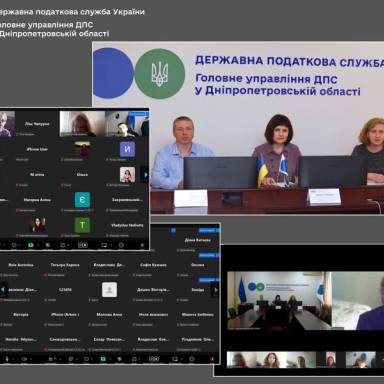Screen dimensions: 384x384
Task: Open Chat icon in lower Zoom toolbar
Action: click(x=71, y=359)
